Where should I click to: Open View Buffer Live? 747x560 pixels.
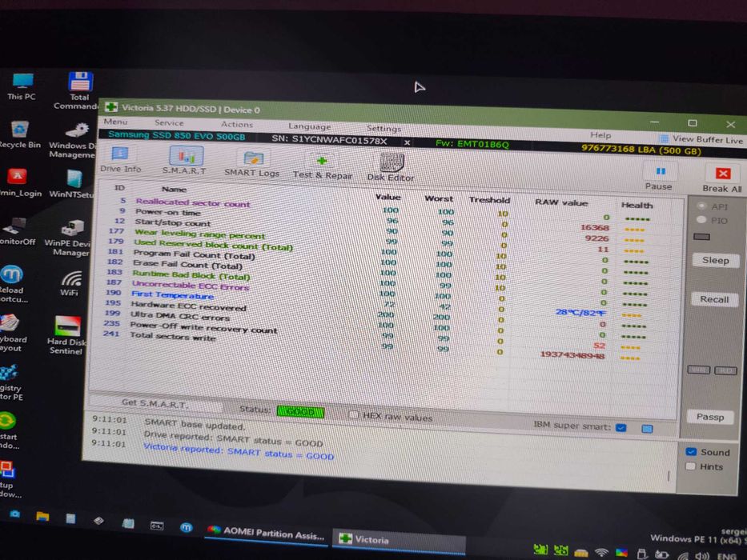pos(701,139)
